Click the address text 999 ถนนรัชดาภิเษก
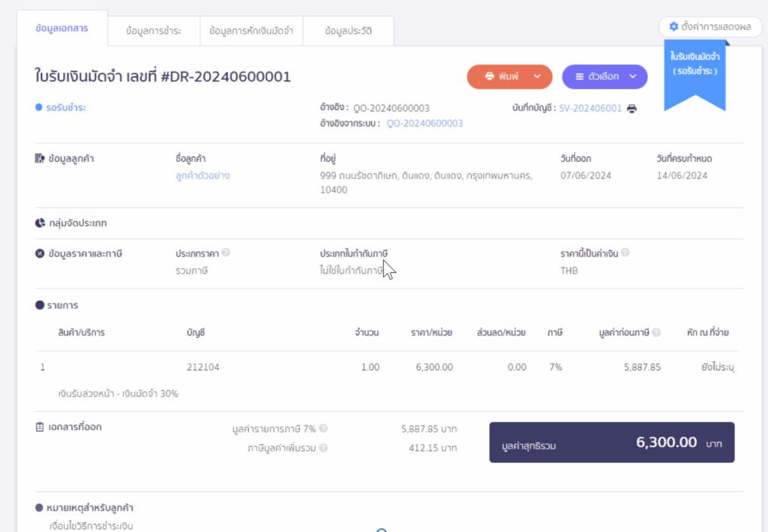768x532 pixels. click(x=426, y=183)
